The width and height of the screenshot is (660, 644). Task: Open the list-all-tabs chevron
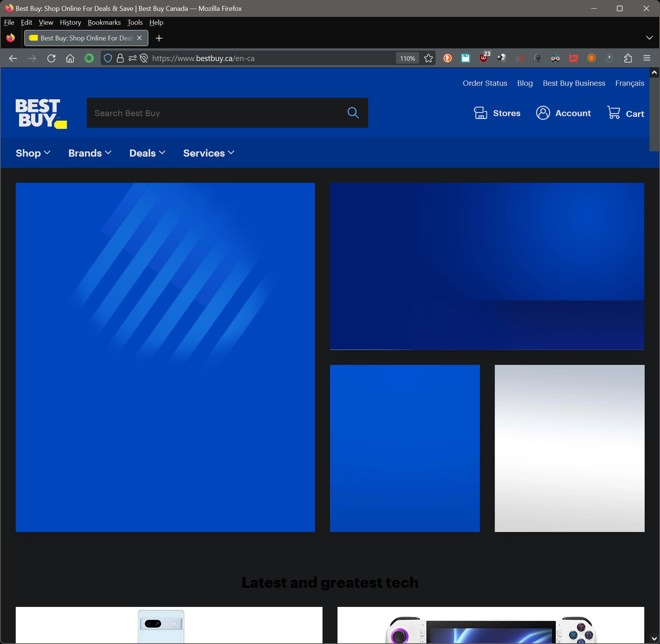tap(649, 38)
